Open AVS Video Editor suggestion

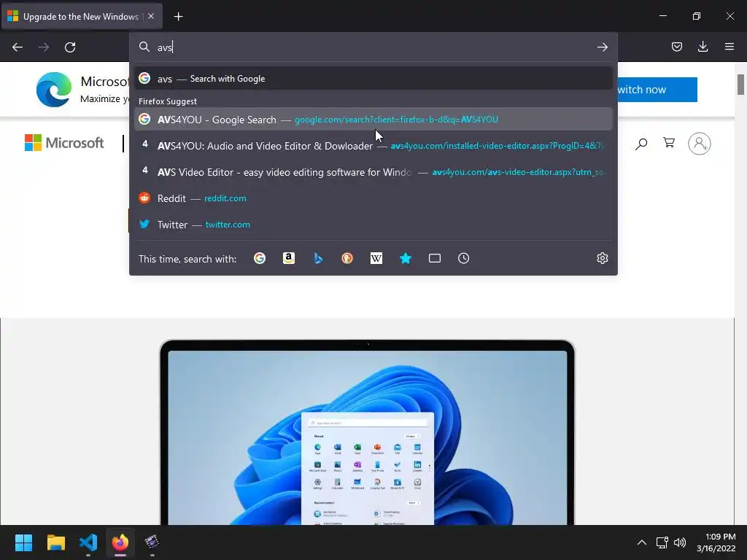coord(373,172)
